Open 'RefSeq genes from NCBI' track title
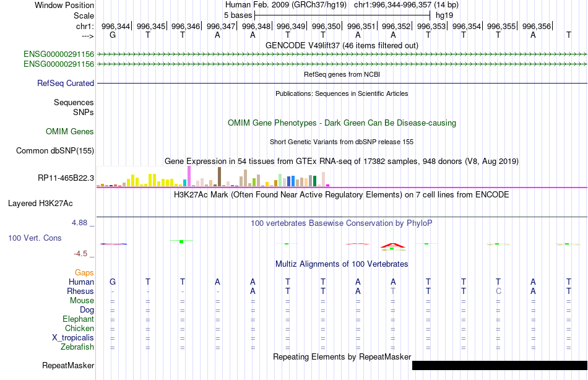This screenshot has width=588, height=380. (x=342, y=74)
